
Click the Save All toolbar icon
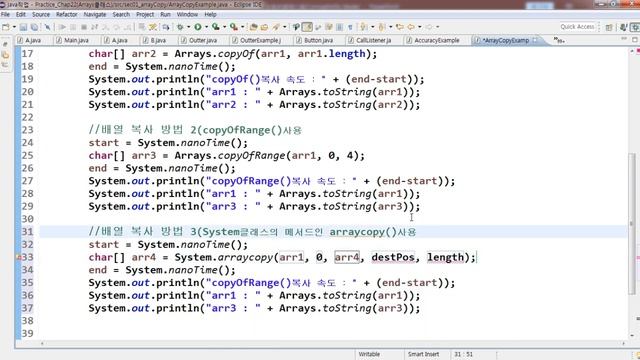tap(34, 27)
